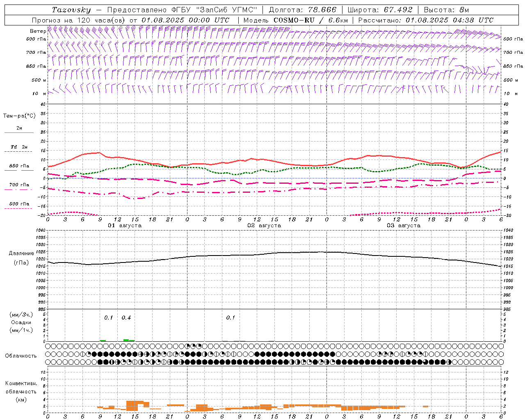Click the 0.1 precipitation value on 02 августа
This screenshot has height=420, width=525.
(231, 318)
